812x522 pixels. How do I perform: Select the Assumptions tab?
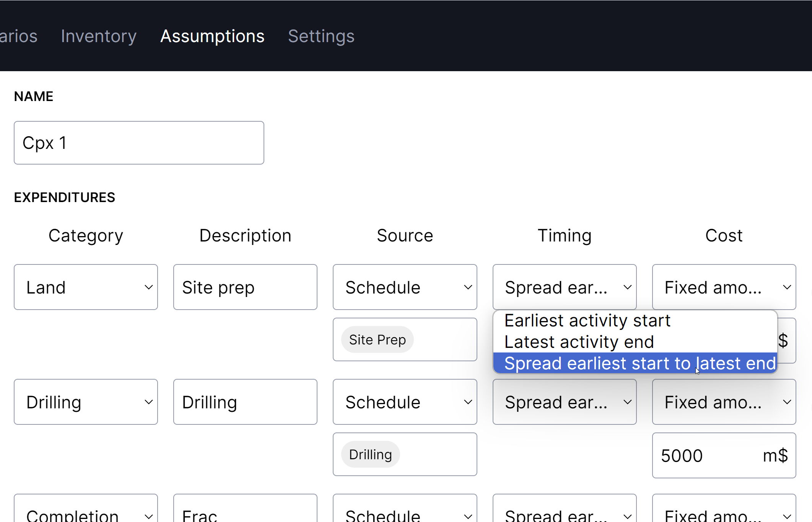coord(212,36)
